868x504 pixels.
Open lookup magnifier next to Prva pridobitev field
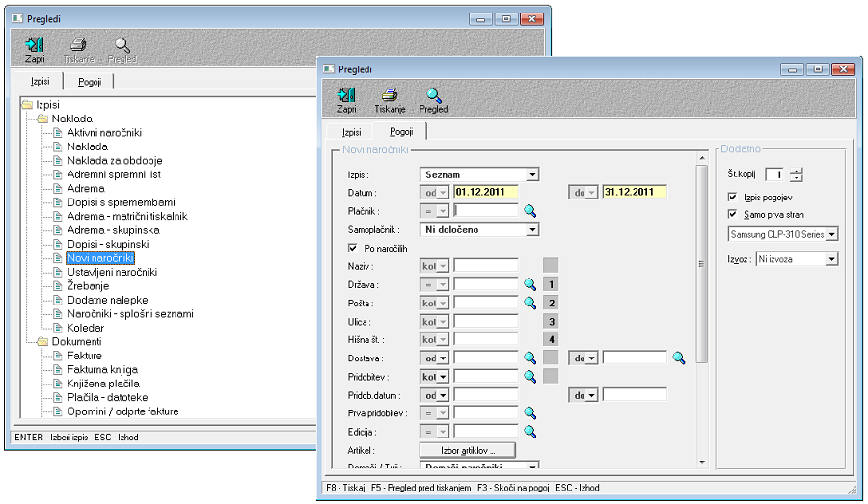click(529, 412)
